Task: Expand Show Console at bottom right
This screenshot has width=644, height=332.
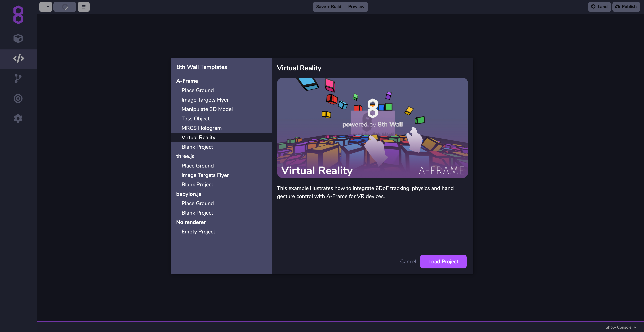Action: coord(620,327)
